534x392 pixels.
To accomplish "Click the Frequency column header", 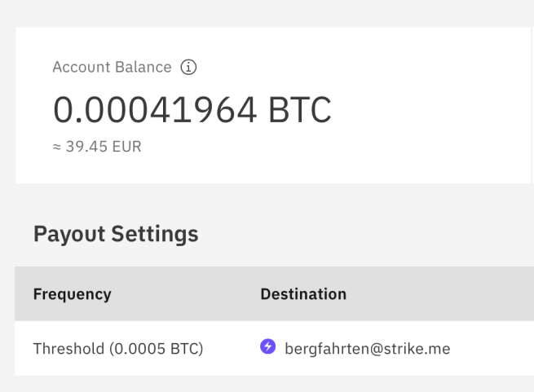I will pyautogui.click(x=72, y=294).
